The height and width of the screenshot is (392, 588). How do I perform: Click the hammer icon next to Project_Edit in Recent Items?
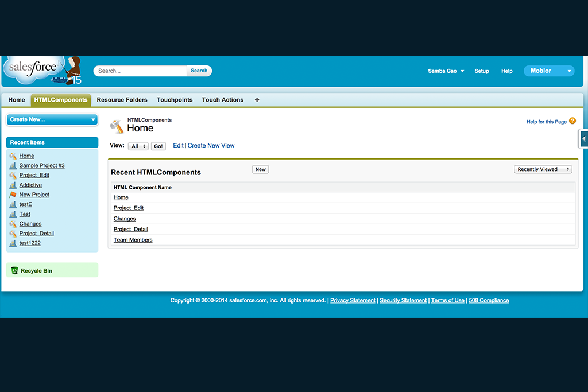click(13, 176)
